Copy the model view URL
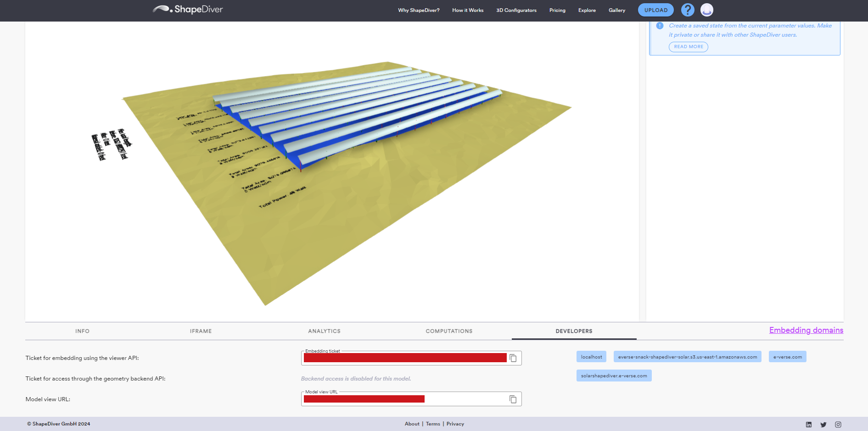 tap(513, 399)
